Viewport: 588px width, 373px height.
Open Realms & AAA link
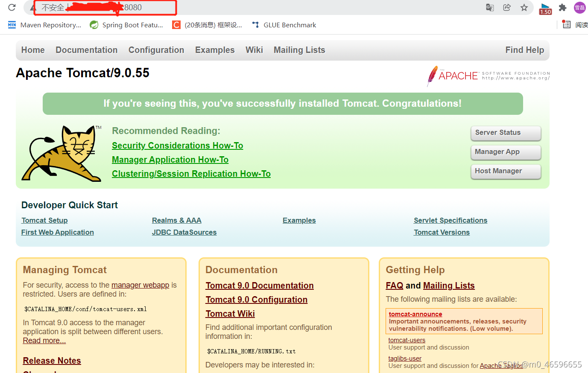177,220
